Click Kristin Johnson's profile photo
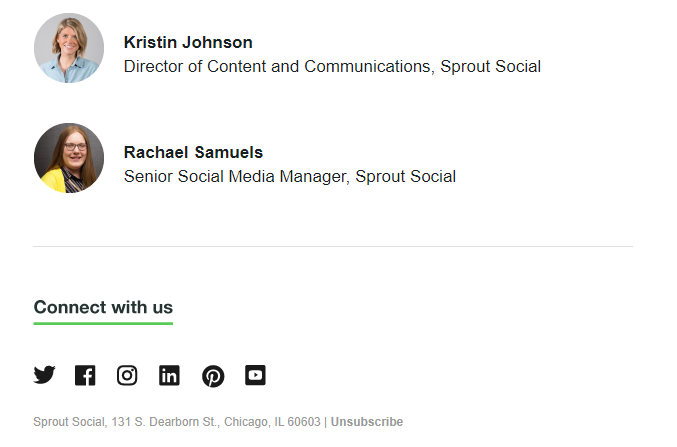 pyautogui.click(x=69, y=48)
